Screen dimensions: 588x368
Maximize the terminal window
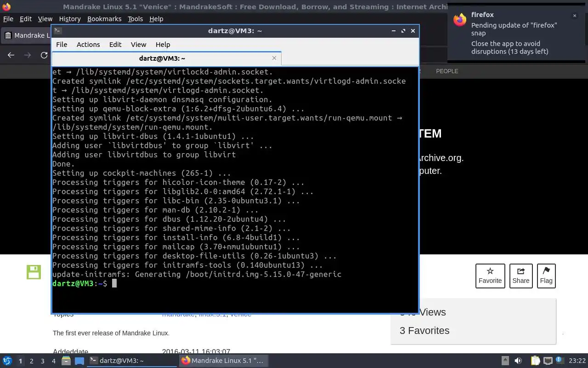403,31
